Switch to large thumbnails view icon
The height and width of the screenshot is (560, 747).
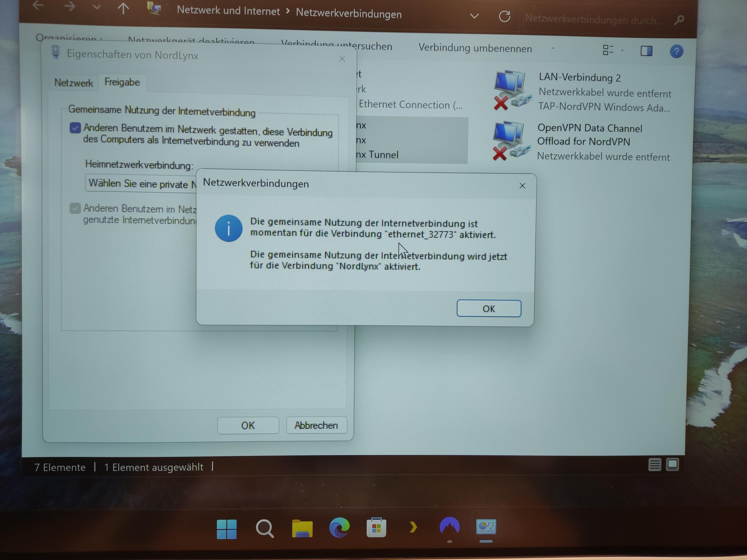[x=673, y=464]
